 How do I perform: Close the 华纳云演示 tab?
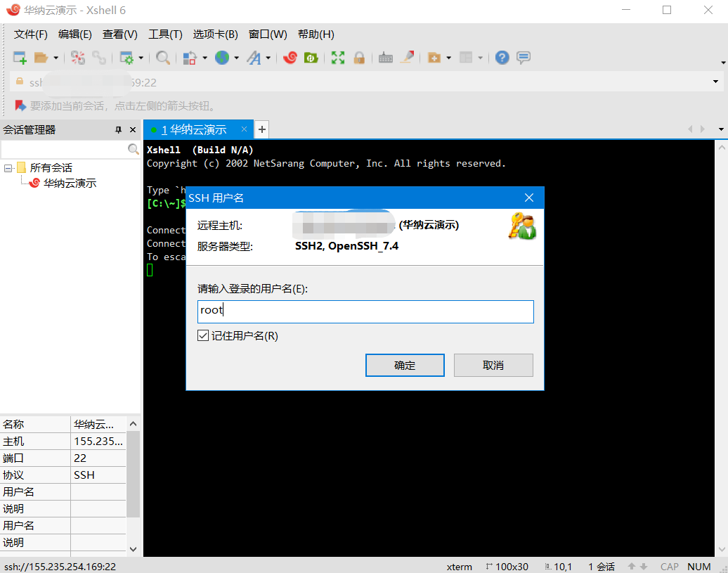pyautogui.click(x=244, y=129)
